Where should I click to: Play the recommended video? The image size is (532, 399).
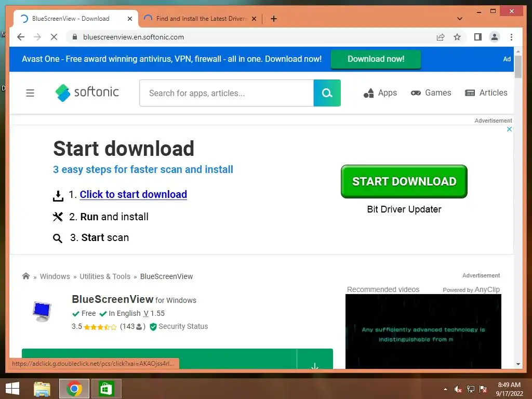point(423,331)
